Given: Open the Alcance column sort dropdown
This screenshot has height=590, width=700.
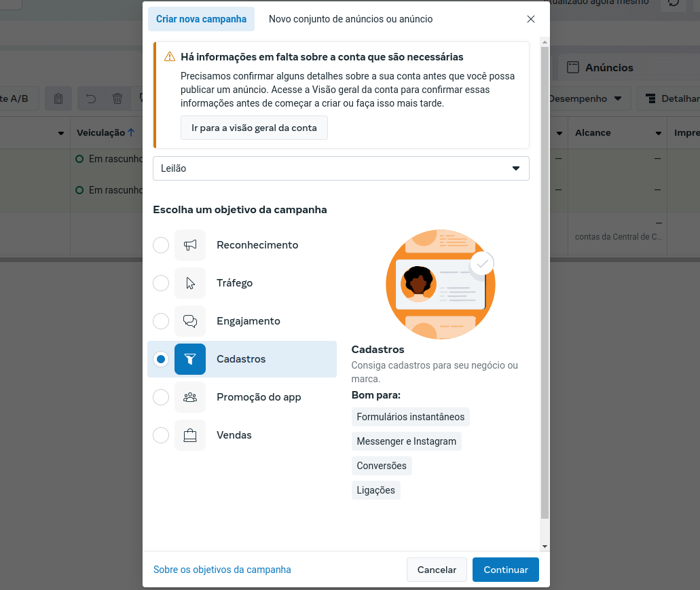Looking at the screenshot, I should tap(658, 133).
